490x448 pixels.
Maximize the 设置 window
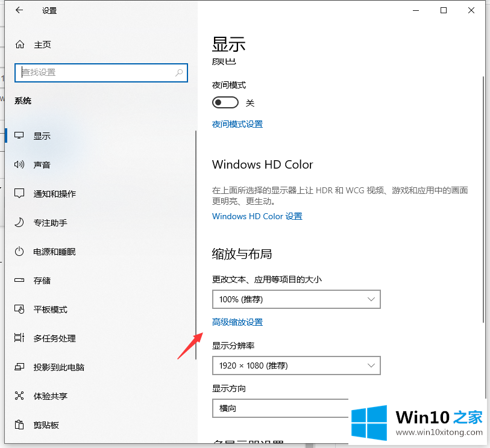(444, 10)
